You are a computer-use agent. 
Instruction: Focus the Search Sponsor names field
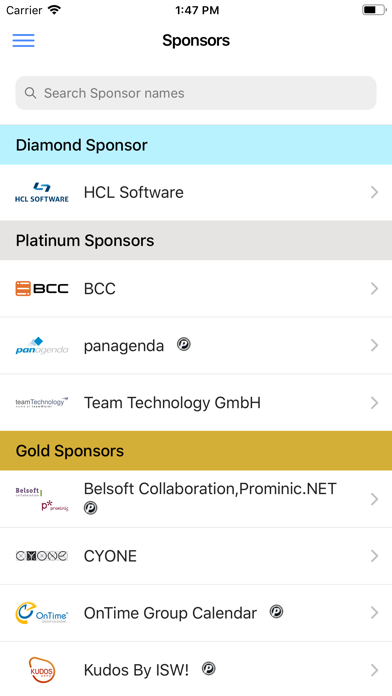pos(196,93)
